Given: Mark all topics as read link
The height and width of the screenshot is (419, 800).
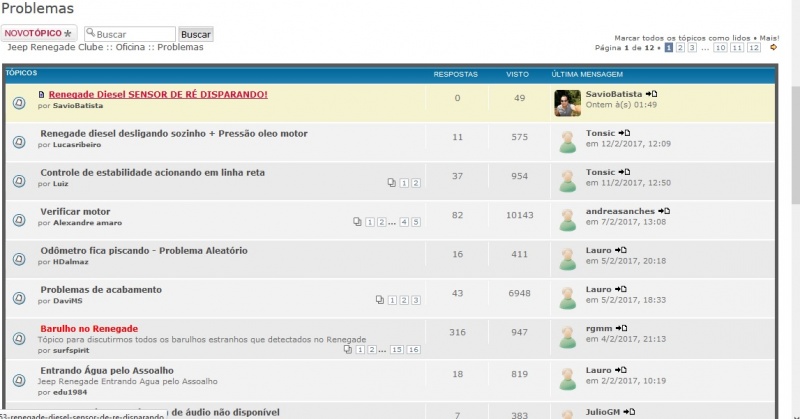Looking at the screenshot, I should click(x=682, y=38).
